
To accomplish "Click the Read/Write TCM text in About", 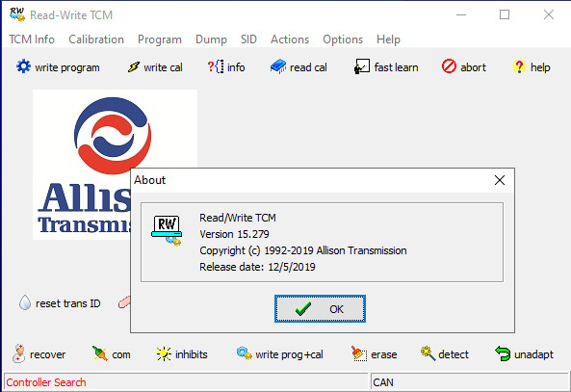I will [x=238, y=218].
